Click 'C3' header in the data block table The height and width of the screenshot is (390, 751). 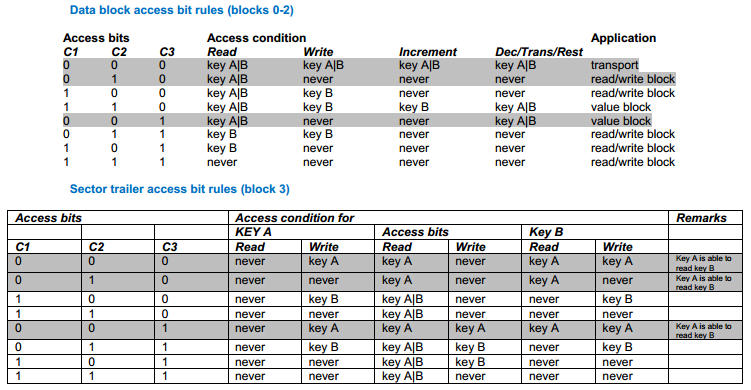coord(167,52)
